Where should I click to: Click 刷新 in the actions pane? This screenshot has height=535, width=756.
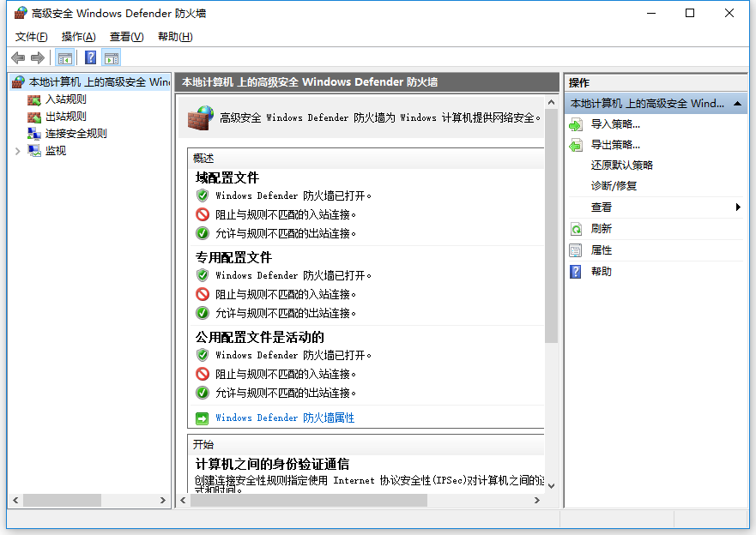[602, 229]
